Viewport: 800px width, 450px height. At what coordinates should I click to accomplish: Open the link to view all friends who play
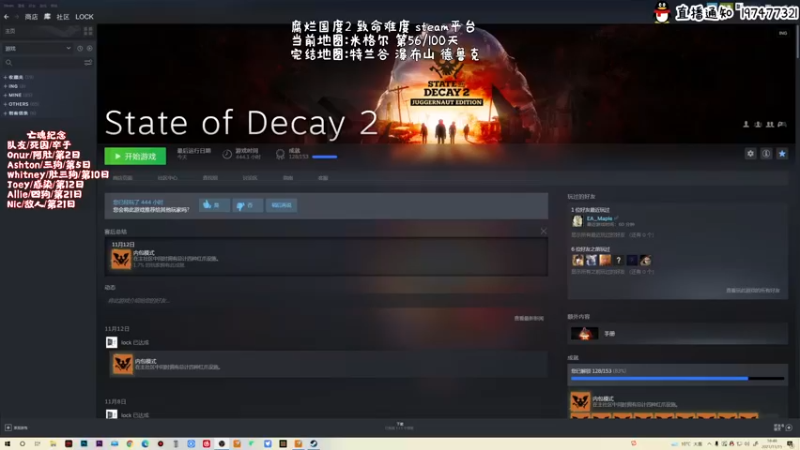pyautogui.click(x=753, y=290)
